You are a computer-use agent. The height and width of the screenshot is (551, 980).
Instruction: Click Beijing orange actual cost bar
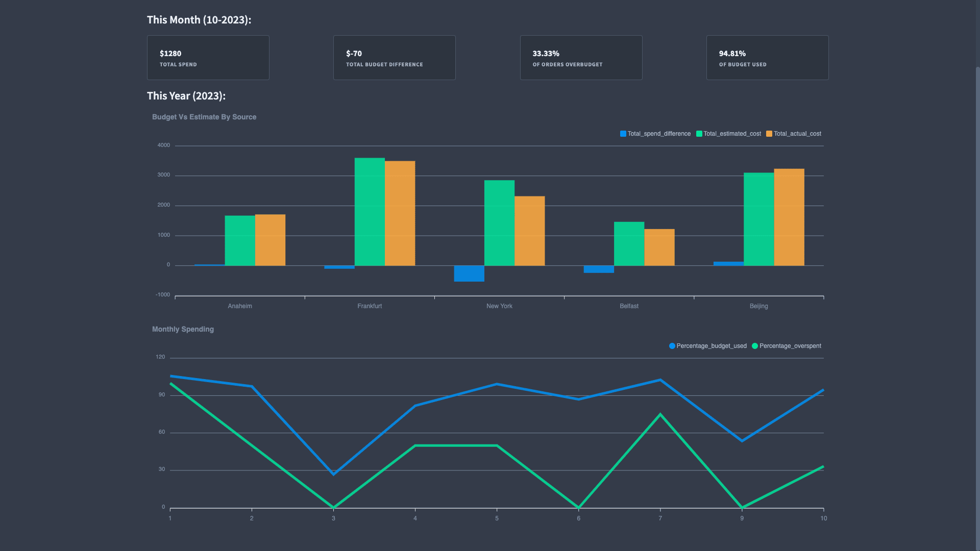coord(789,217)
